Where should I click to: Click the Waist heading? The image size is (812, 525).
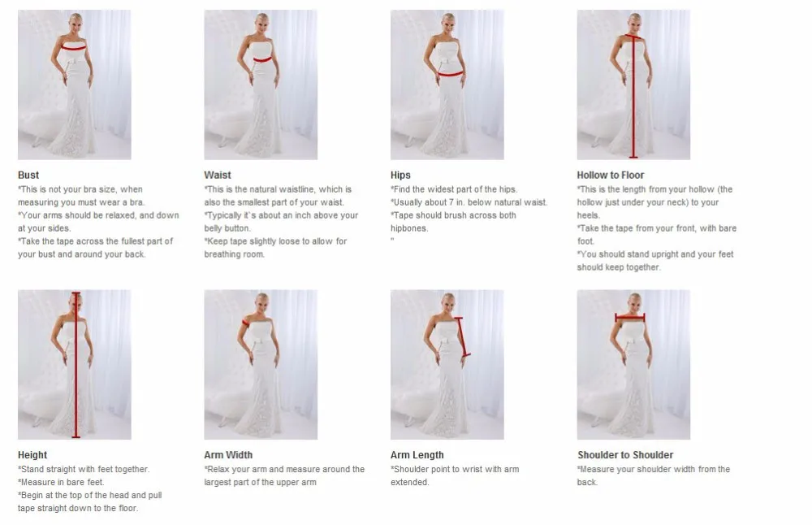[x=218, y=176]
